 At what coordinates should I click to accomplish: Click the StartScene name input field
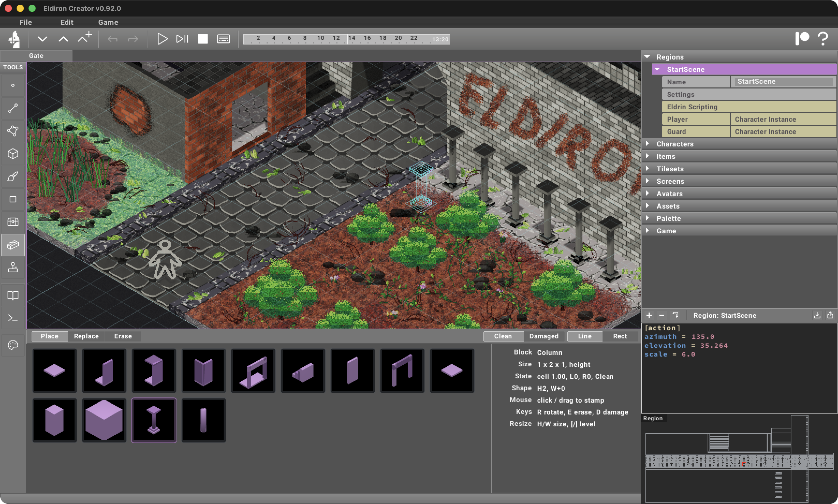coord(784,81)
